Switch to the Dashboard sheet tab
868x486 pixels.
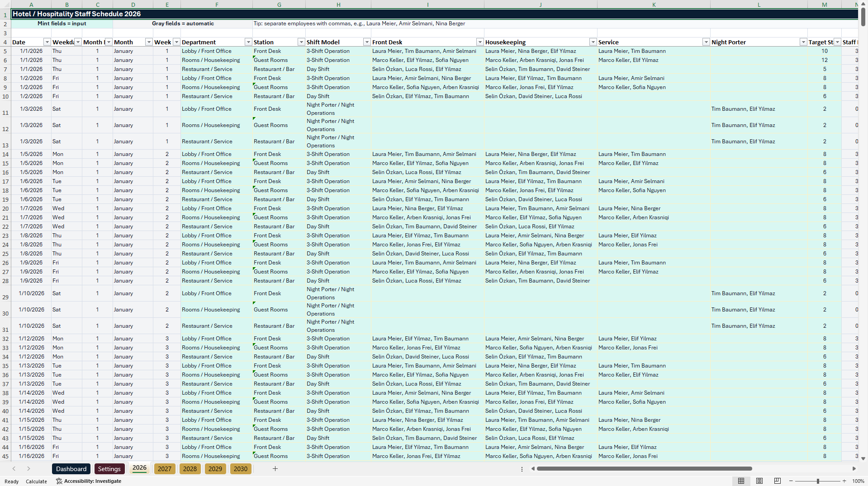[x=71, y=469]
